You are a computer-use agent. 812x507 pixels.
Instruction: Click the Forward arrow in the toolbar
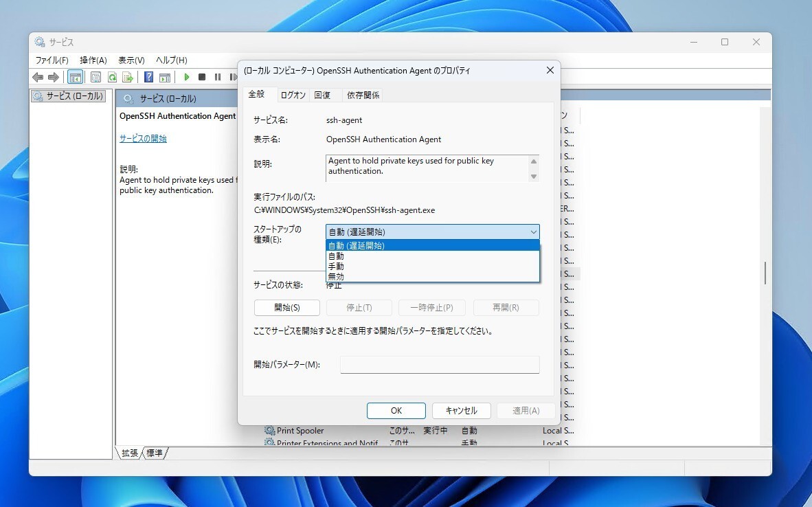[x=53, y=77]
